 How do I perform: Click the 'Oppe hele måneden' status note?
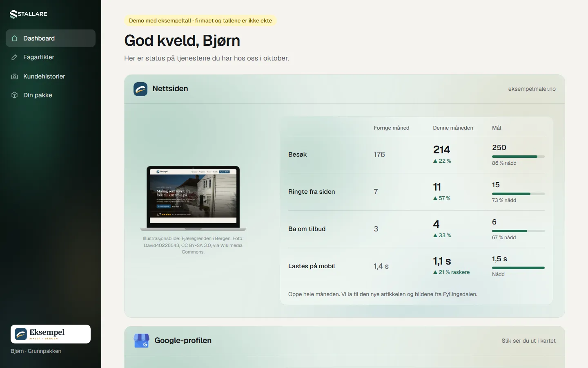(x=383, y=294)
